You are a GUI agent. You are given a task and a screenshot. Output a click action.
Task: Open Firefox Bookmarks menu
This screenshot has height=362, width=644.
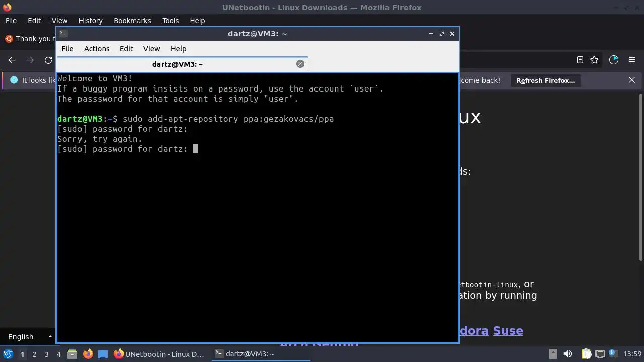(x=132, y=21)
